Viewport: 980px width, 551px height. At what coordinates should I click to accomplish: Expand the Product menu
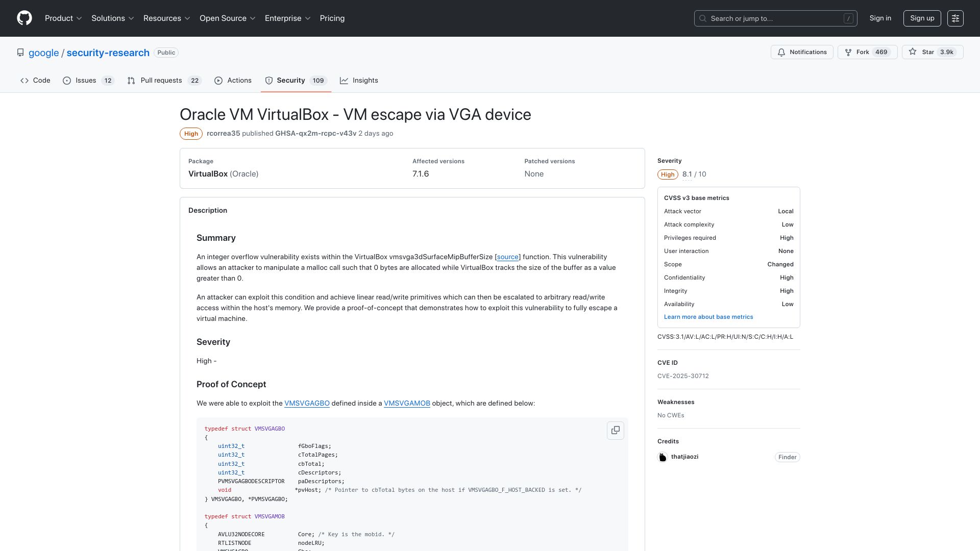point(63,18)
